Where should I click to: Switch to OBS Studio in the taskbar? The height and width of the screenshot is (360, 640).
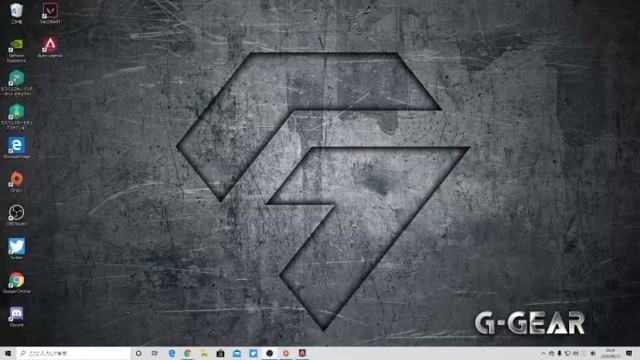[x=269, y=353]
